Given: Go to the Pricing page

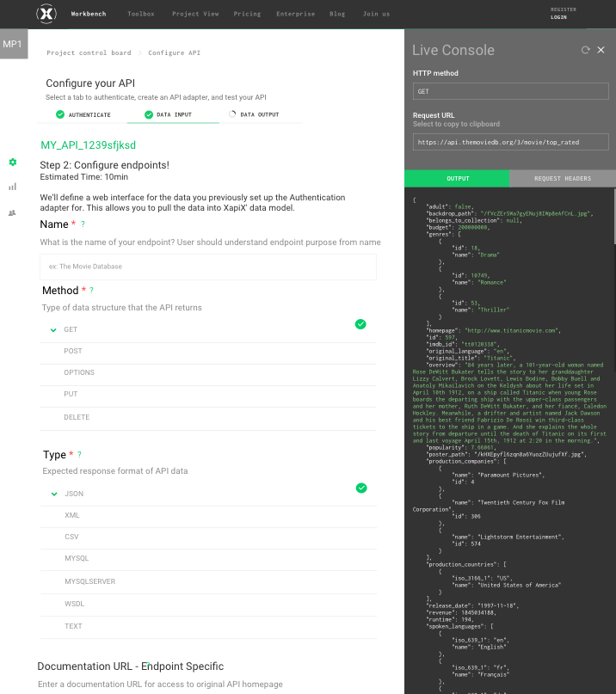Looking at the screenshot, I should pos(247,14).
